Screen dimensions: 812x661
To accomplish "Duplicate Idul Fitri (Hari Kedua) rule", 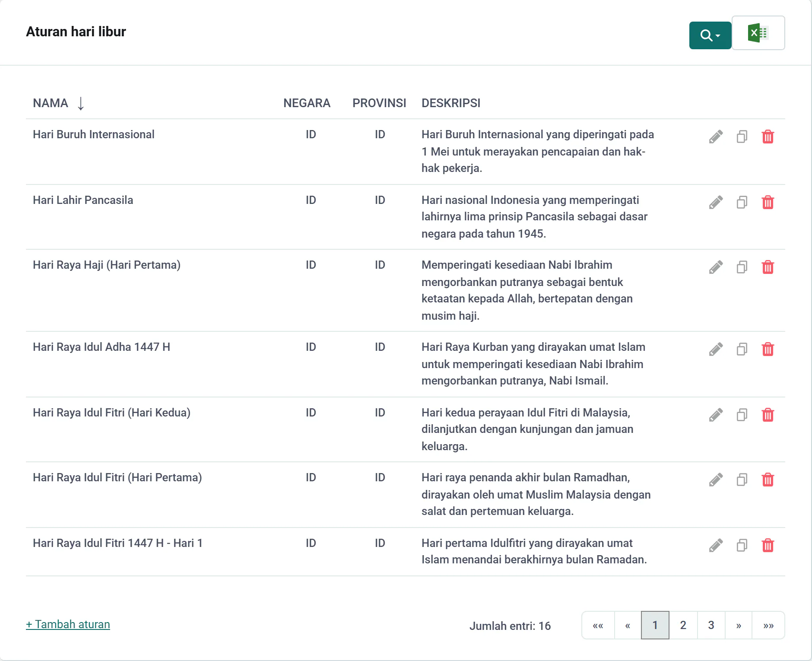I will point(742,415).
